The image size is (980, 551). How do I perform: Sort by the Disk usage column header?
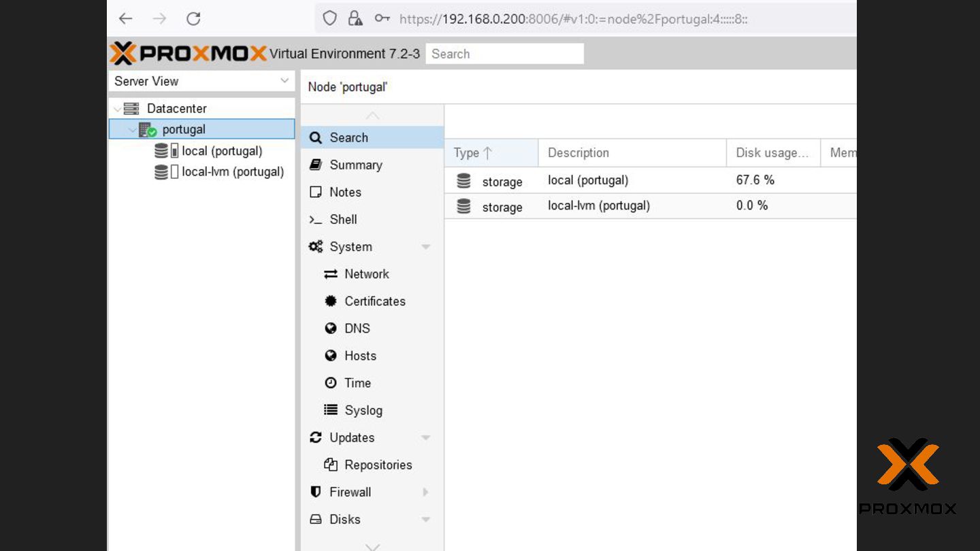point(774,153)
